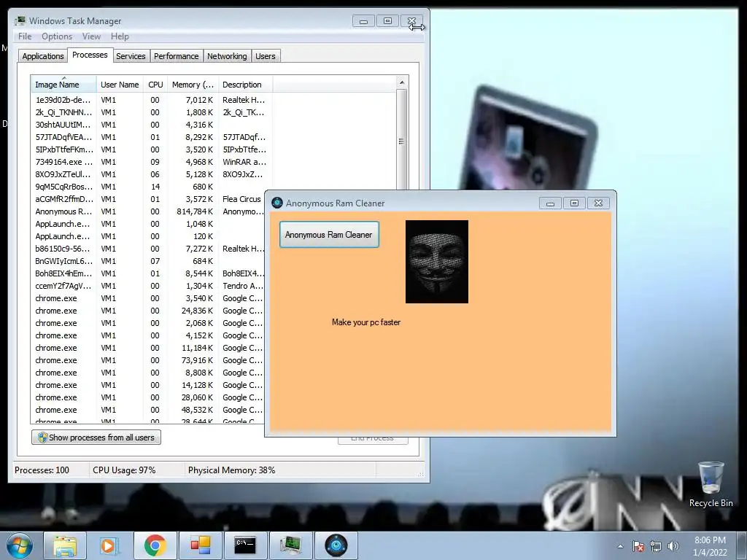This screenshot has width=747, height=560.
Task: Switch to the Applications tab
Action: click(x=43, y=56)
